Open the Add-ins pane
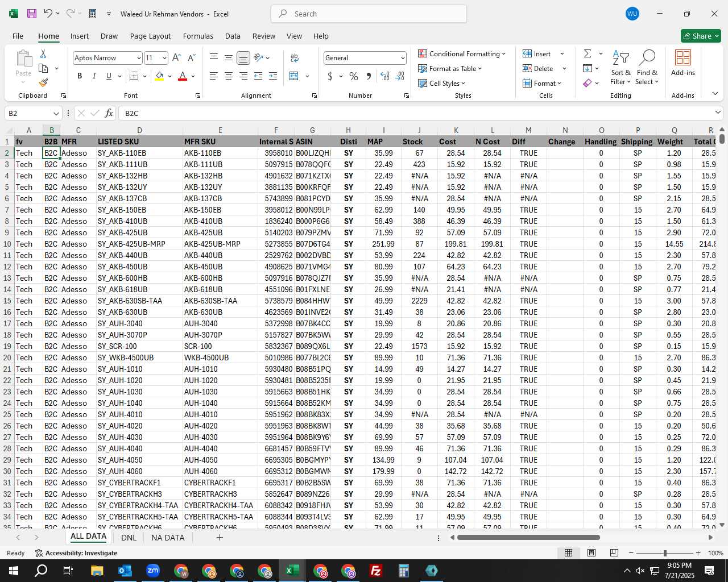Image resolution: width=728 pixels, height=582 pixels. pyautogui.click(x=682, y=63)
